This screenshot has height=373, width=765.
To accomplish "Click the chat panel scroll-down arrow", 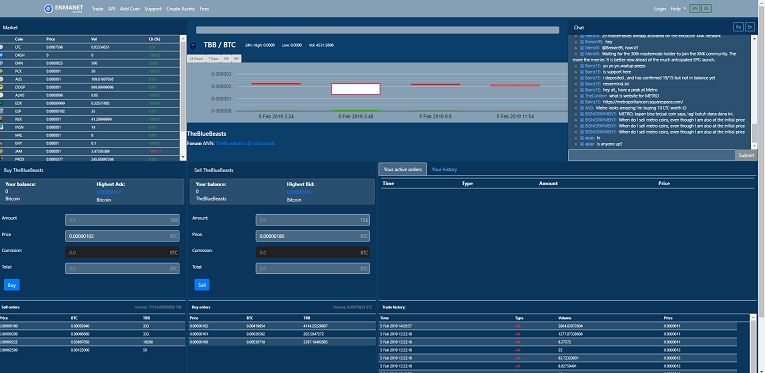I will point(754,146).
